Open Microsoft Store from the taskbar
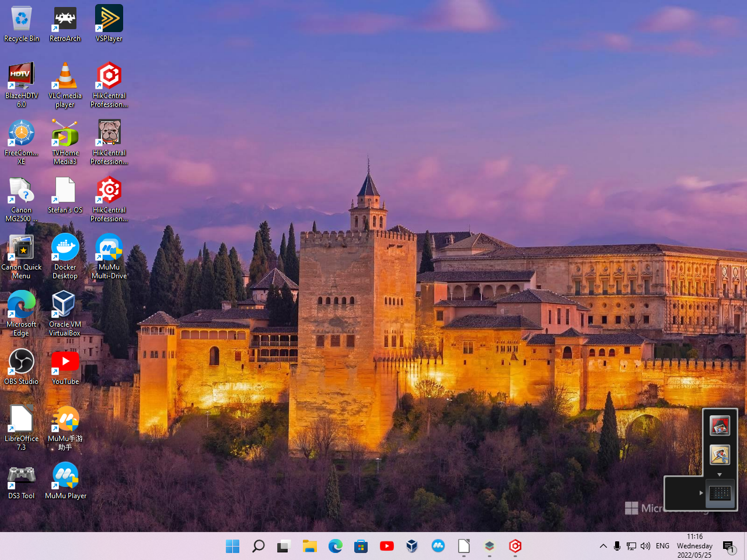 [x=361, y=546]
